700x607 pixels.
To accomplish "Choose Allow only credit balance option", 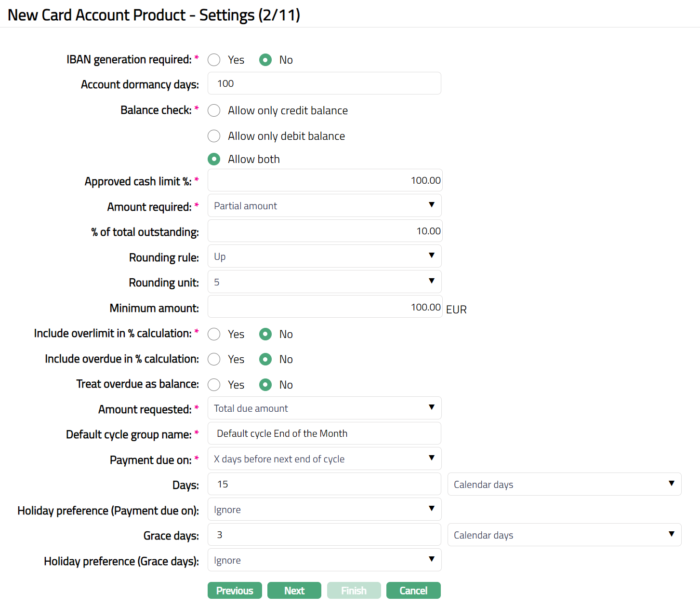I will click(214, 111).
